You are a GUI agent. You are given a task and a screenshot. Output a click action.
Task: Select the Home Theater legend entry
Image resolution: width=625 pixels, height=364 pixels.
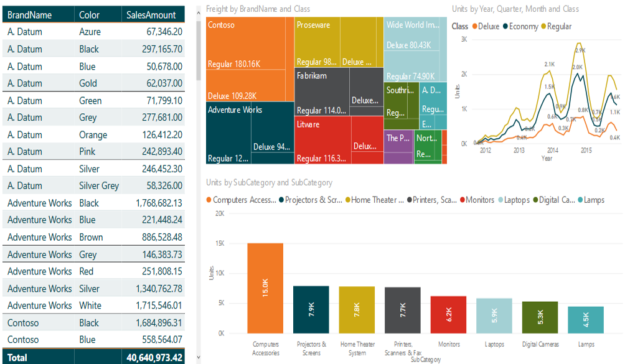coord(375,200)
